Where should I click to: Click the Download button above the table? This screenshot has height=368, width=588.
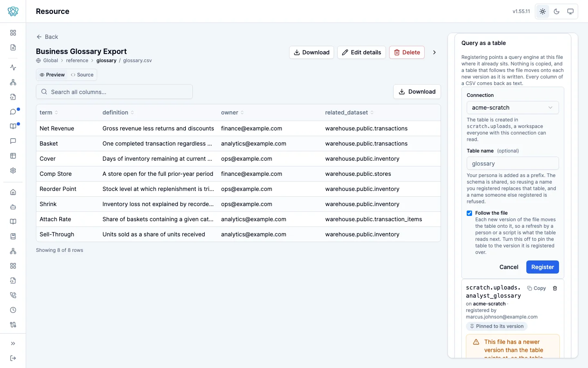(417, 92)
